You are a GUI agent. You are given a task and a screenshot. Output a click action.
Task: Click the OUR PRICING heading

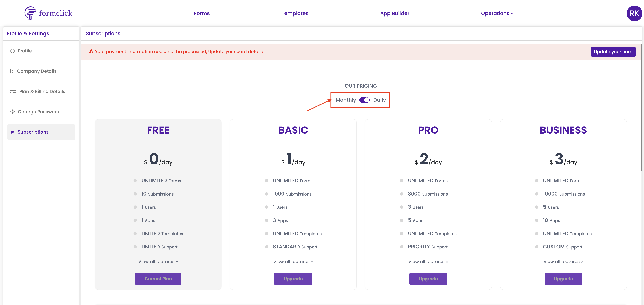[361, 86]
